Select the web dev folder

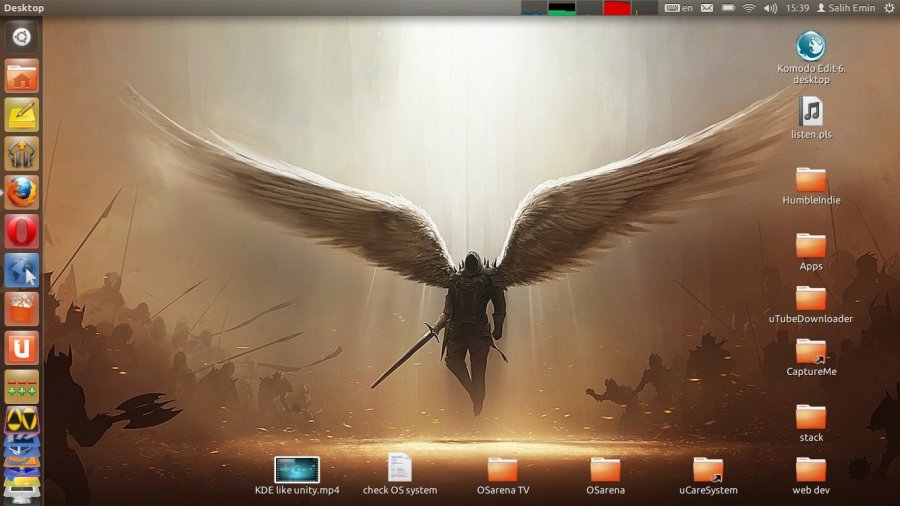pos(811,476)
